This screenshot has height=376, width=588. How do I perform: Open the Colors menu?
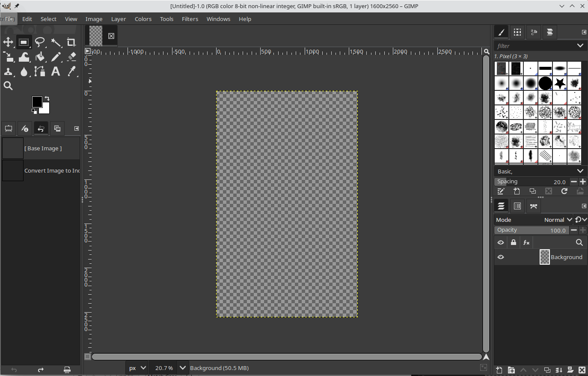pos(143,19)
